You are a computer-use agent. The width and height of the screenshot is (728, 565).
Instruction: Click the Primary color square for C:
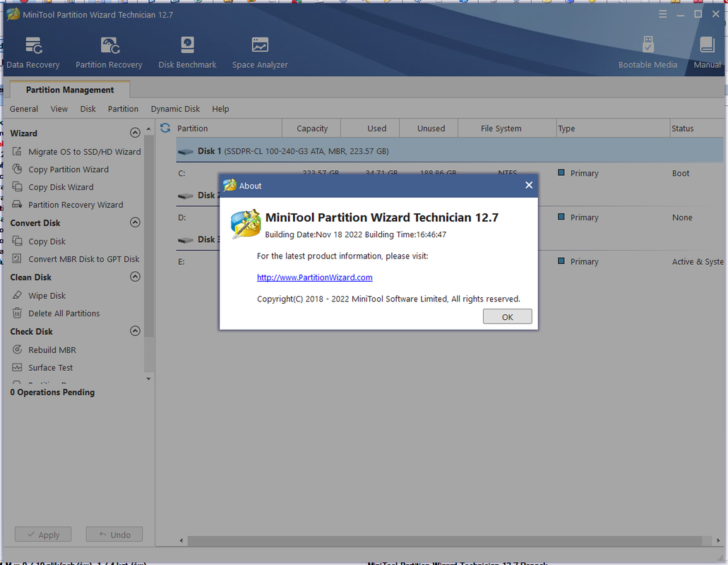(561, 173)
